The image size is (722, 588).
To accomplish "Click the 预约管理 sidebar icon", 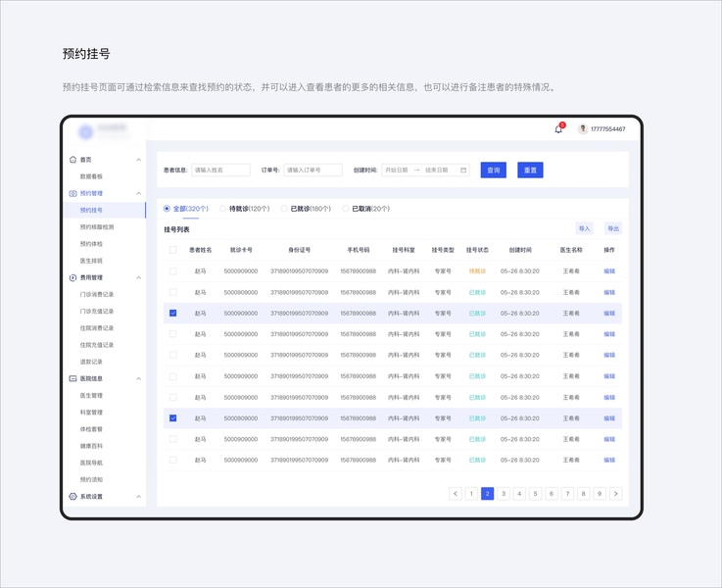I will (x=72, y=193).
